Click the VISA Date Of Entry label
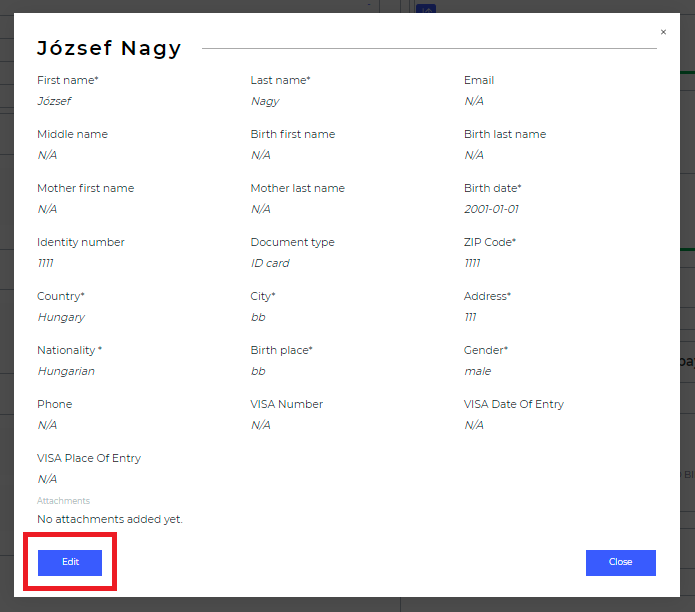Image resolution: width=695 pixels, height=612 pixels. pos(514,404)
